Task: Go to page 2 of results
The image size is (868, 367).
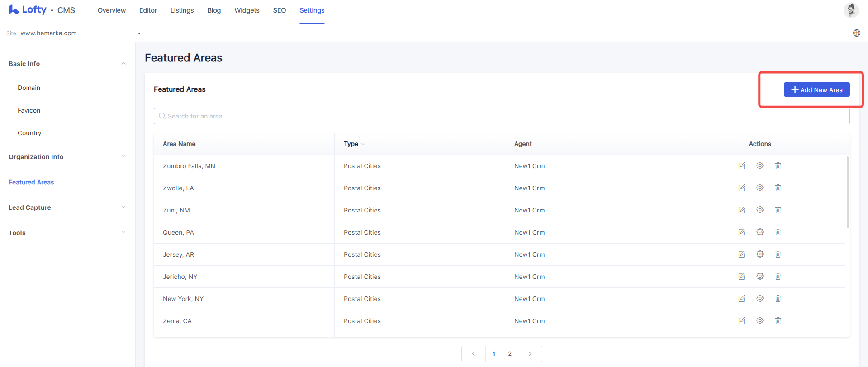Action: tap(510, 354)
